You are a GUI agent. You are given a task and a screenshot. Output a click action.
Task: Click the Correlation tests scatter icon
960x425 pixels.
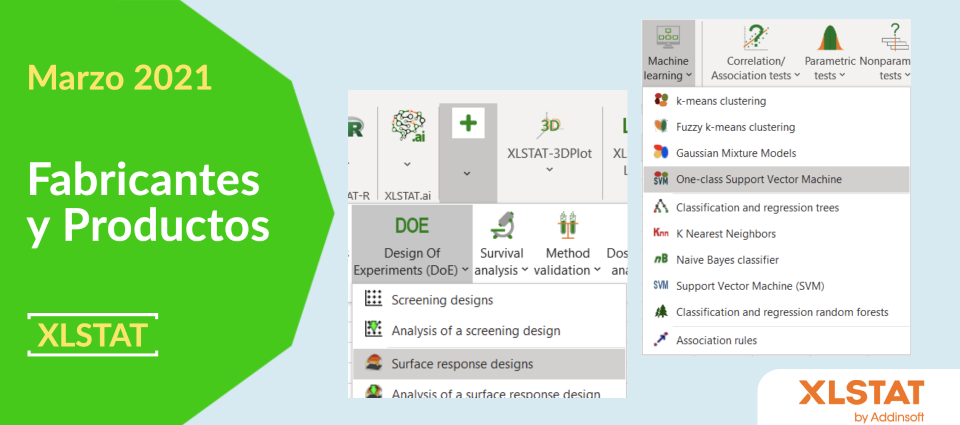[756, 38]
